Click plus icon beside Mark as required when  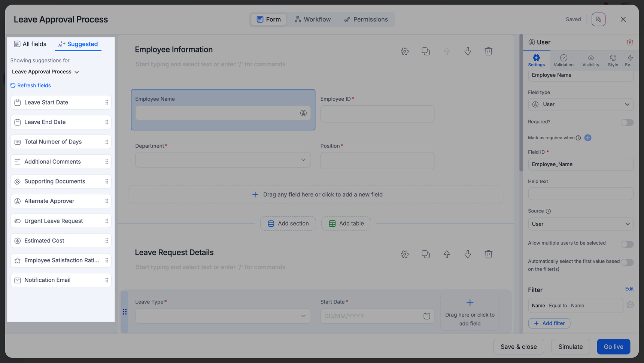pyautogui.click(x=588, y=138)
